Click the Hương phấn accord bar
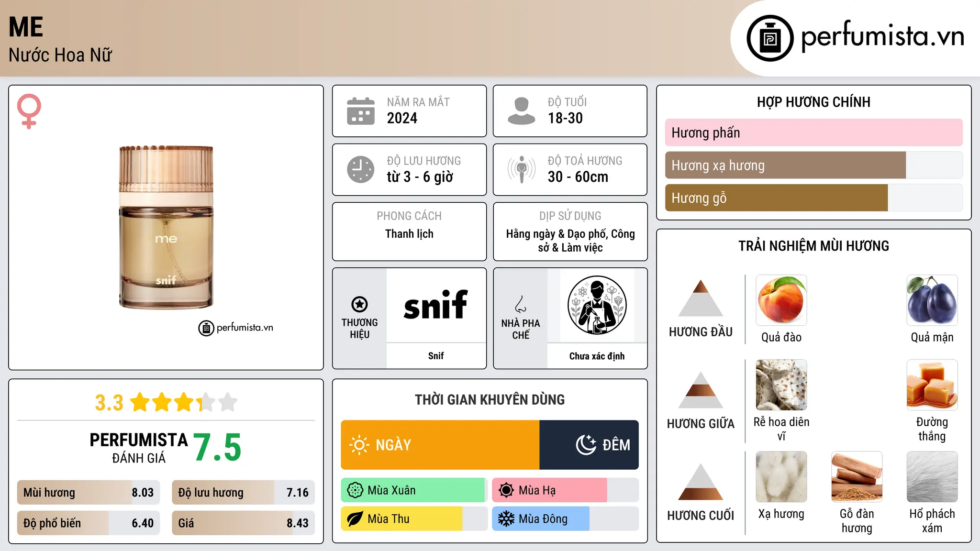The height and width of the screenshot is (551, 980). coord(814,132)
